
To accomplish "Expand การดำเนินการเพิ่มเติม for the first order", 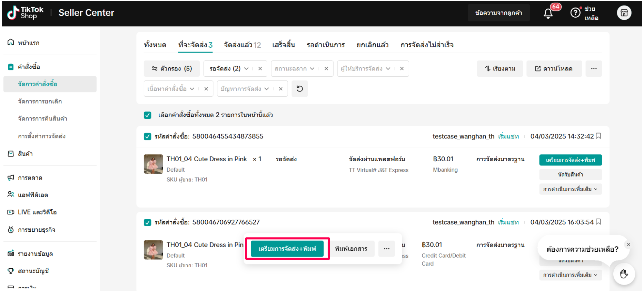I will tap(570, 189).
